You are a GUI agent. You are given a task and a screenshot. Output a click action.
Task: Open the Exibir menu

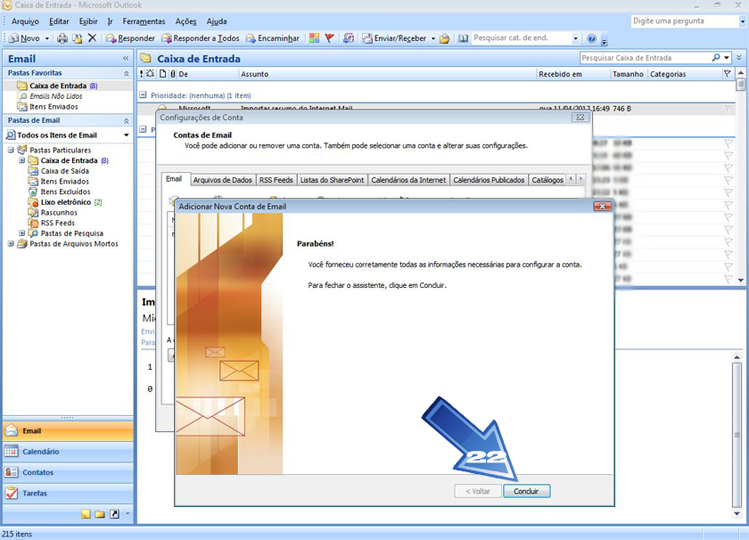pos(88,22)
